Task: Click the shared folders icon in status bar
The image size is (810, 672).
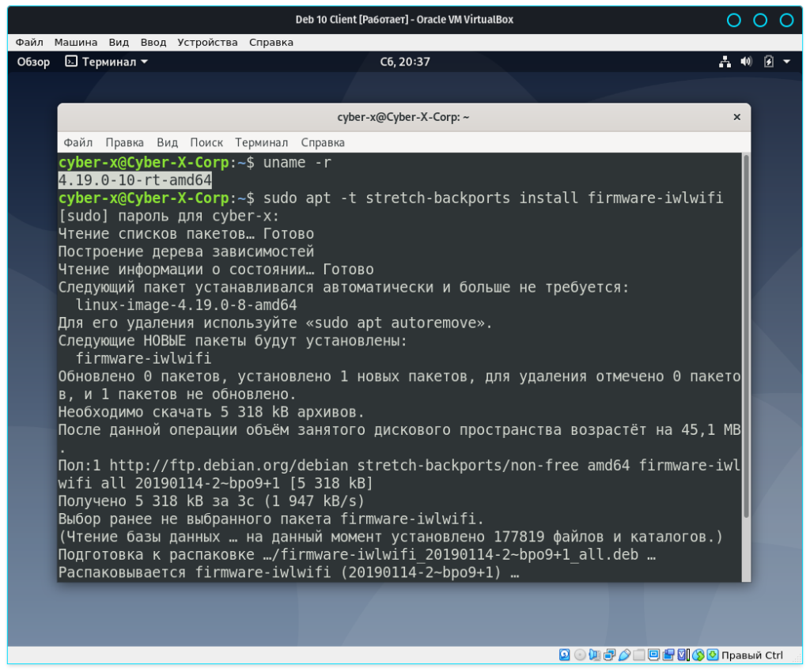Action: coord(640,655)
